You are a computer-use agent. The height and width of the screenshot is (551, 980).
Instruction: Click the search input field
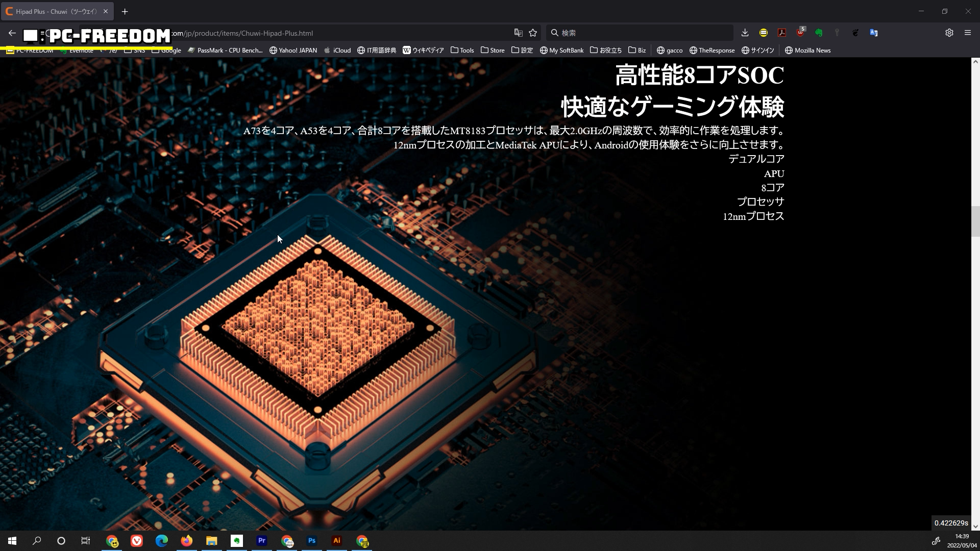(x=643, y=33)
